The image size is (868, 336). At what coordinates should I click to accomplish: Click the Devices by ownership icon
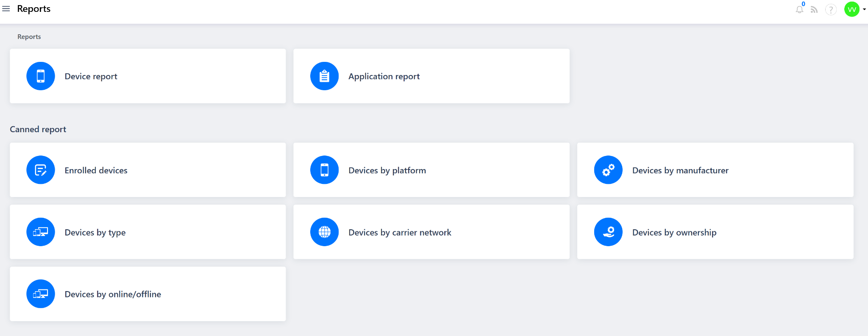tap(608, 232)
